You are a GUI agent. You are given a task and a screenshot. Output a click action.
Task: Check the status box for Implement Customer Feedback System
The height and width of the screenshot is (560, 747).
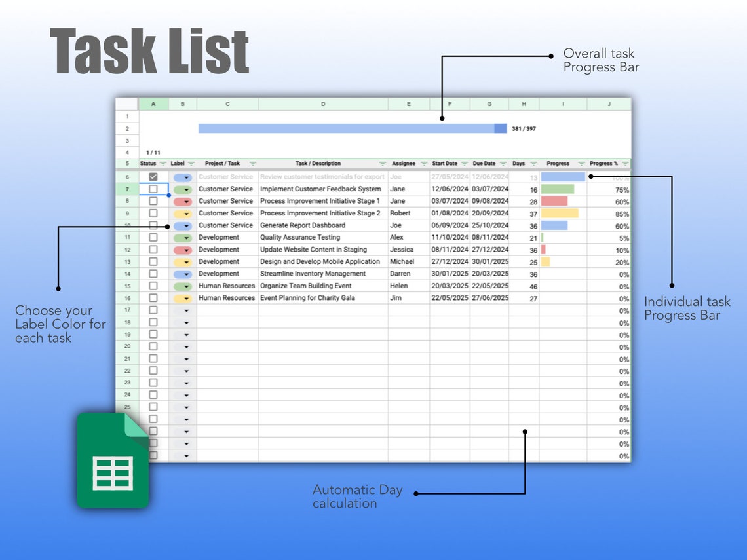(x=153, y=189)
